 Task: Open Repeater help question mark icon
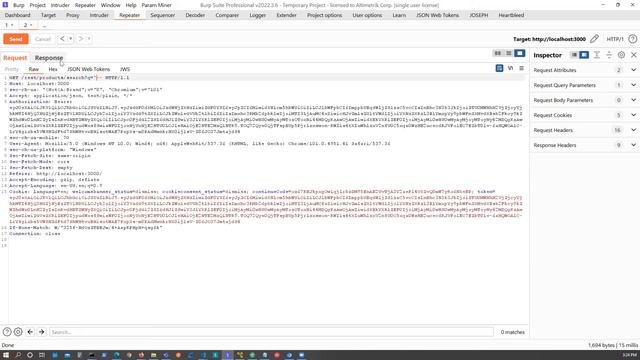click(x=633, y=39)
